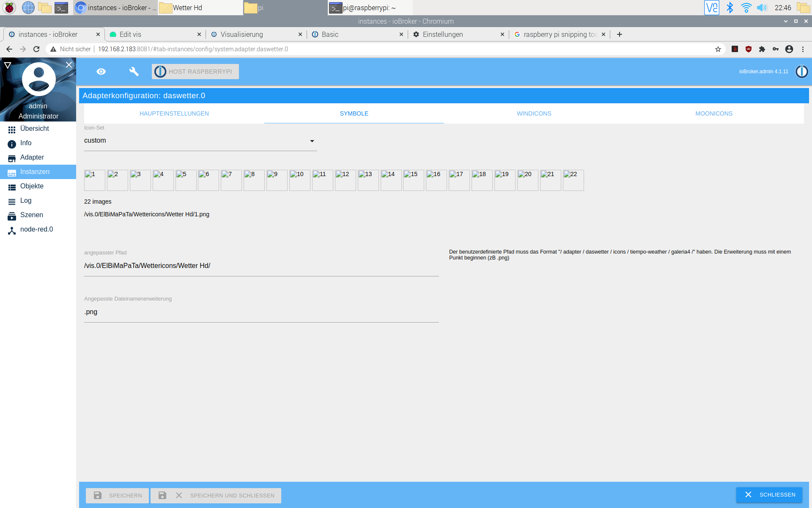Select icon thumbnail number 22
This screenshot has width=812, height=508.
pos(573,180)
